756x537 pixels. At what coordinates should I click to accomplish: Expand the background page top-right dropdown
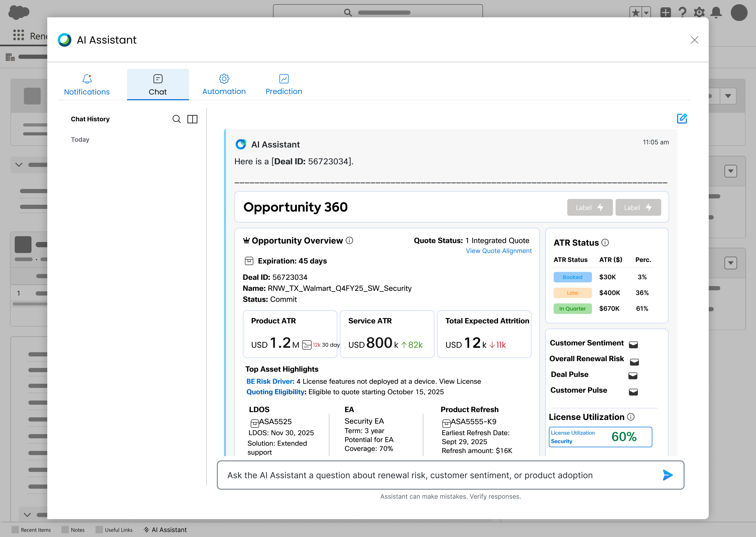click(x=728, y=96)
